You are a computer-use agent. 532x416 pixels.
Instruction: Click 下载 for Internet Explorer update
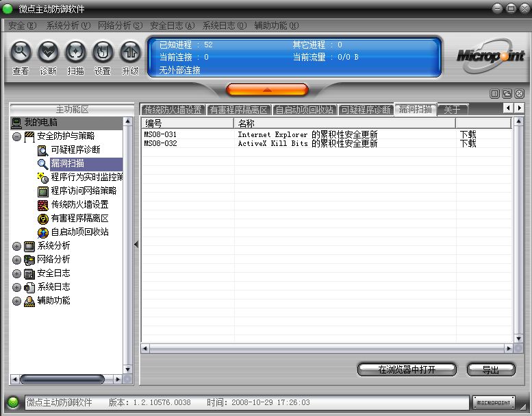[x=468, y=134]
